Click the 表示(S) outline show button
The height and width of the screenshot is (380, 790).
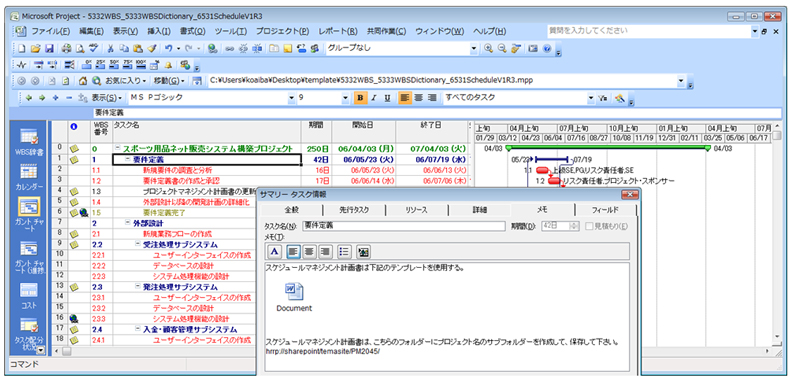[107, 98]
